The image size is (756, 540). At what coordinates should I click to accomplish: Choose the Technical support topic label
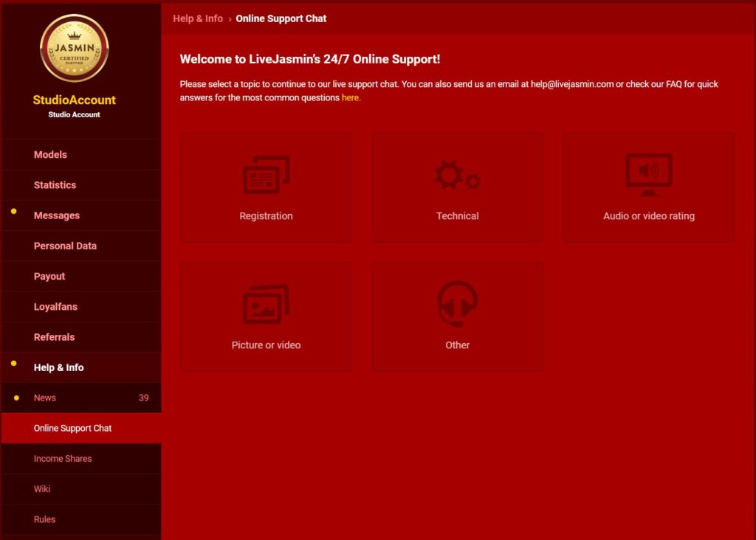[458, 216]
